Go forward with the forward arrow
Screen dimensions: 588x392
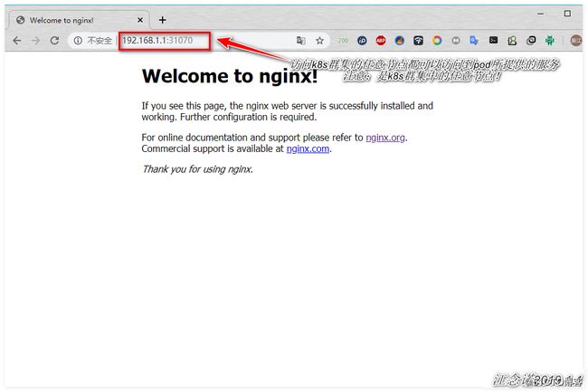click(35, 41)
